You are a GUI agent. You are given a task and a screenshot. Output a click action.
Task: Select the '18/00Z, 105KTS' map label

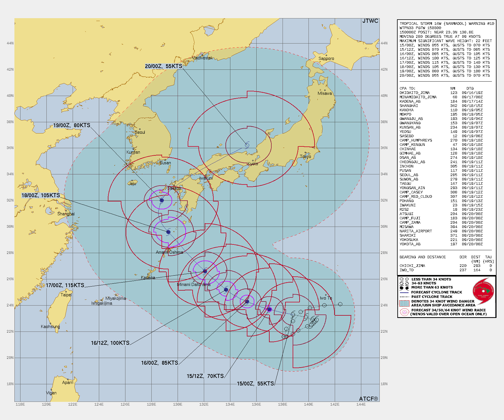pos(41,195)
